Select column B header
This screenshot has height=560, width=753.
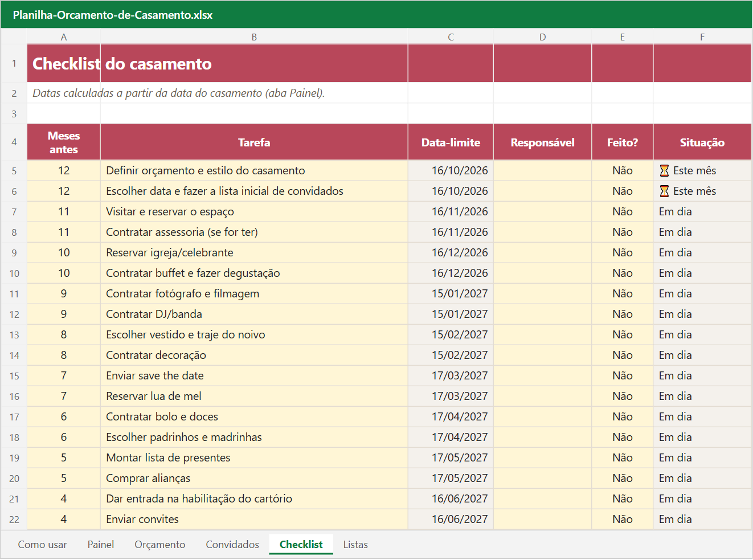(254, 37)
